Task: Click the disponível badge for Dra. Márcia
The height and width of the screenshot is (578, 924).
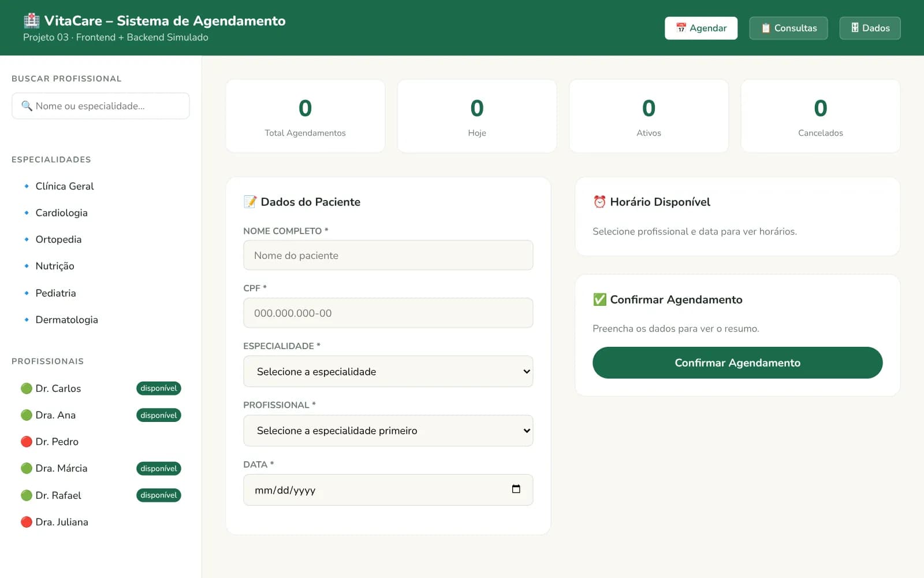Action: click(159, 468)
